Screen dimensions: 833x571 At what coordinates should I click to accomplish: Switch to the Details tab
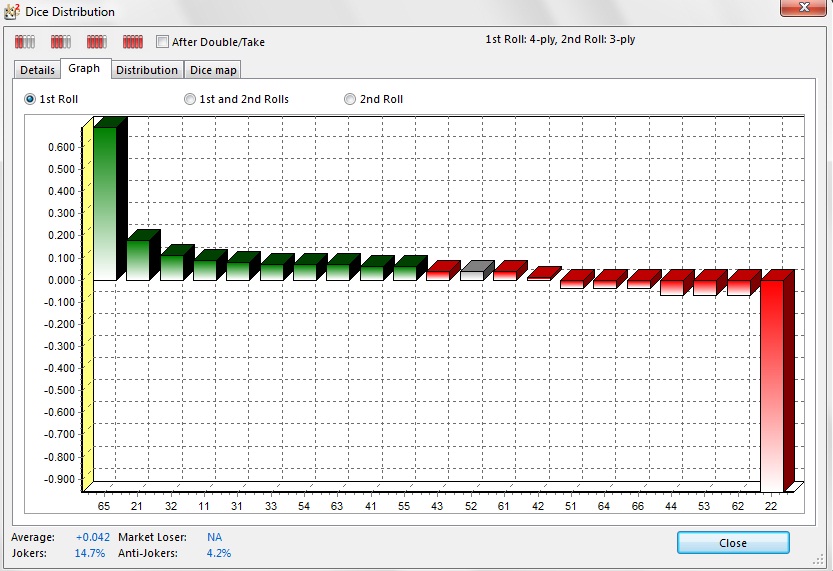tap(37, 70)
